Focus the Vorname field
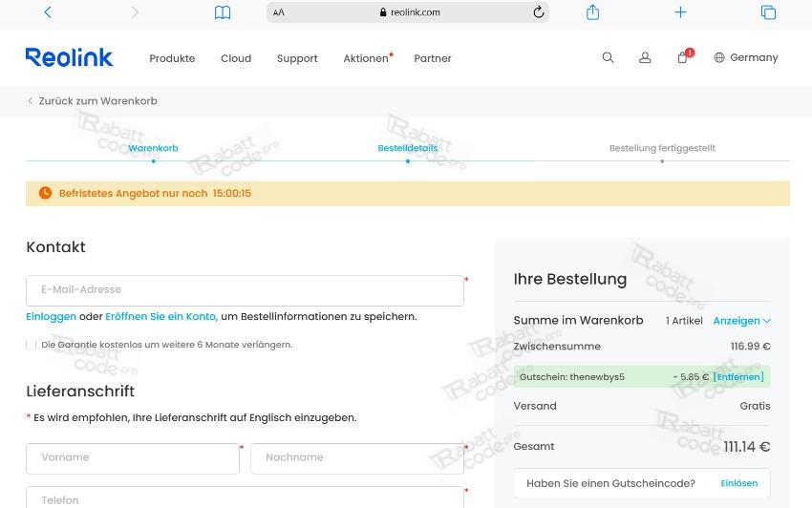Viewport: 812px width, 508px height. 133,458
